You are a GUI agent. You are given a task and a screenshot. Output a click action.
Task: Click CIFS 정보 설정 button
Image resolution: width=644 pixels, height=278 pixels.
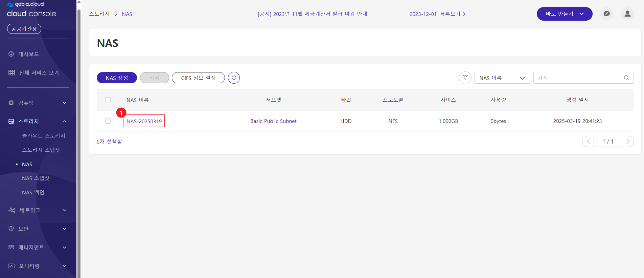click(198, 78)
